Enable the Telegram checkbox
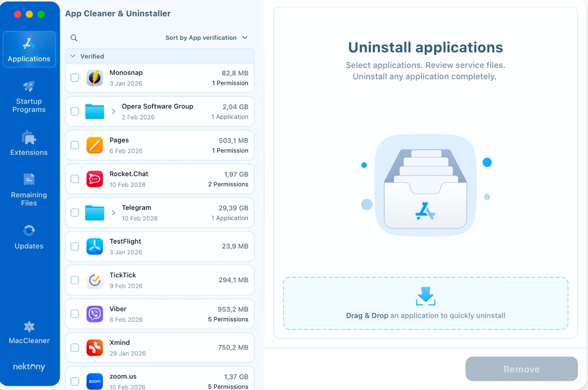 point(75,213)
